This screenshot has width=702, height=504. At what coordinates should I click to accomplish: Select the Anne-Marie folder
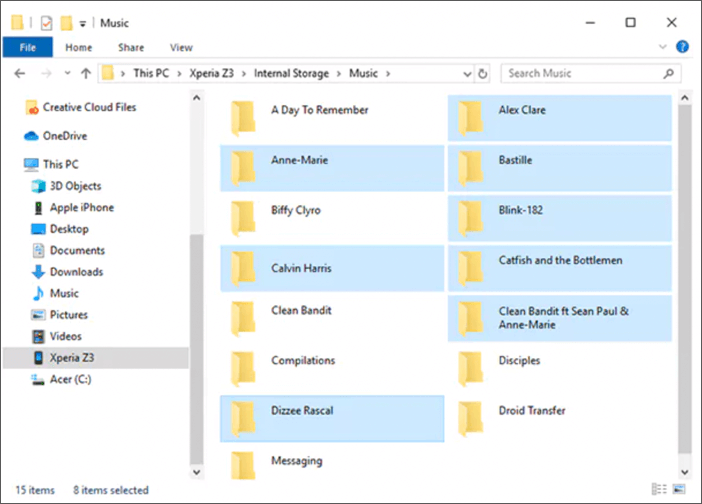[x=332, y=168]
